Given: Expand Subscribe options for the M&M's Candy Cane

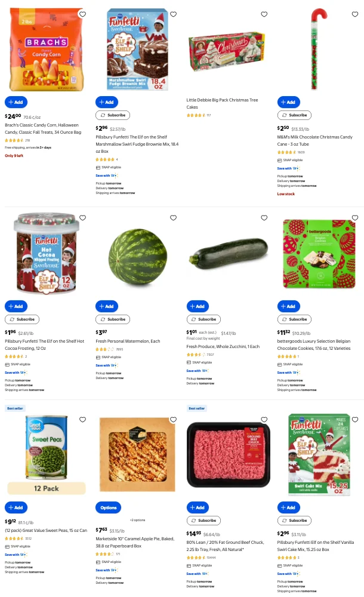Looking at the screenshot, I should [x=294, y=115].
